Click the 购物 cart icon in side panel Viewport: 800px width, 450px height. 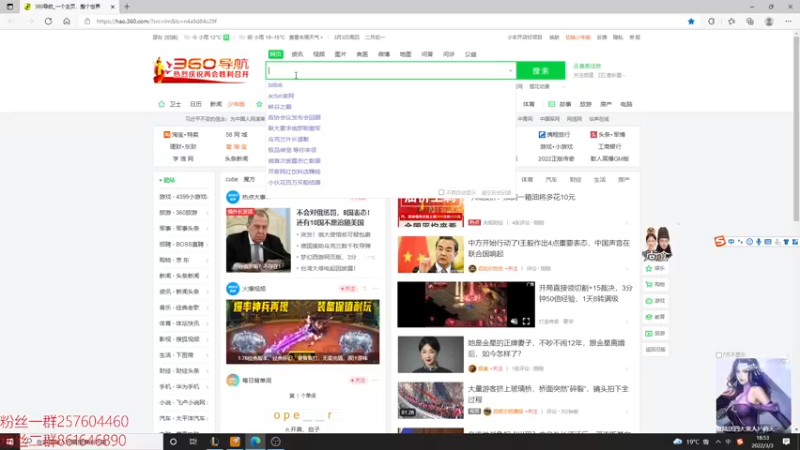click(649, 285)
